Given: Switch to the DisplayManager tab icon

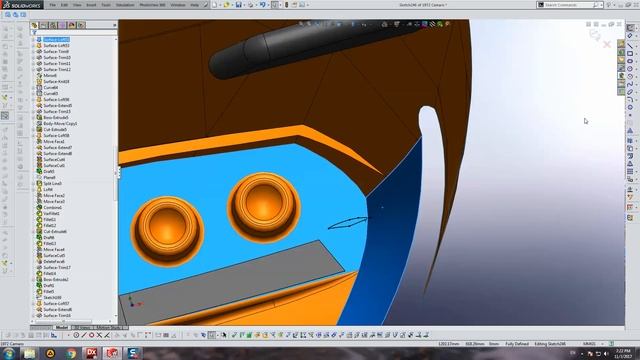Looking at the screenshot, I should 72,25.
